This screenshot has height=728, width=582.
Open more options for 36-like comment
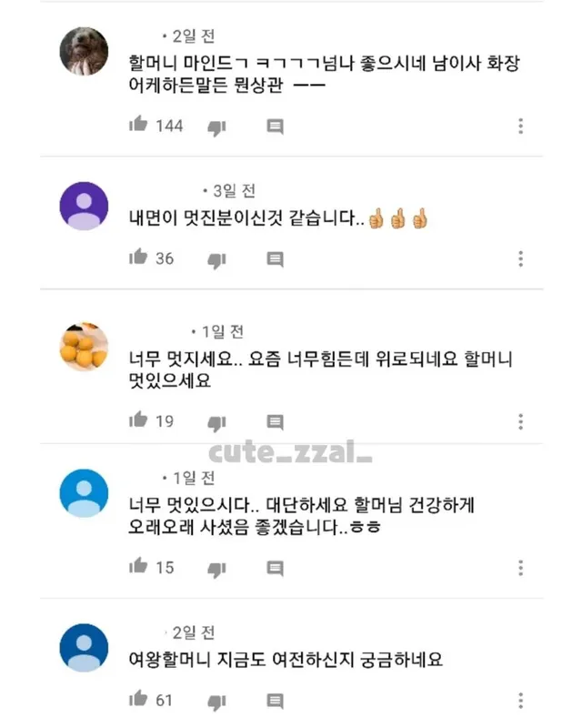click(x=521, y=258)
